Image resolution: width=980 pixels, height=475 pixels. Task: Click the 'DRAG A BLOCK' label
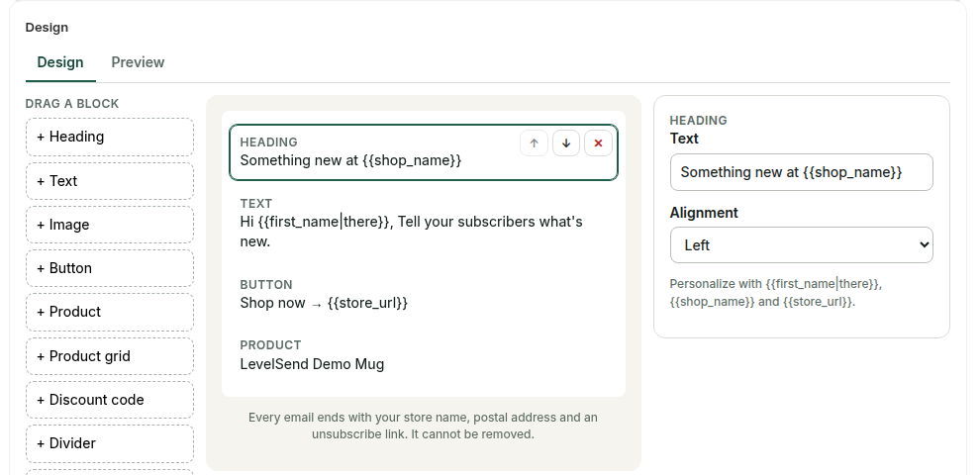point(72,104)
